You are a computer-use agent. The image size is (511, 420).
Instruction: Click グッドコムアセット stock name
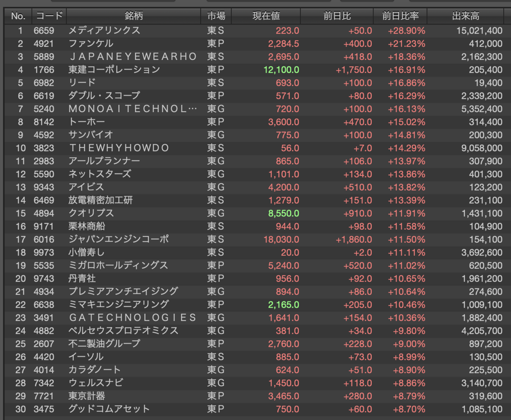(x=109, y=409)
